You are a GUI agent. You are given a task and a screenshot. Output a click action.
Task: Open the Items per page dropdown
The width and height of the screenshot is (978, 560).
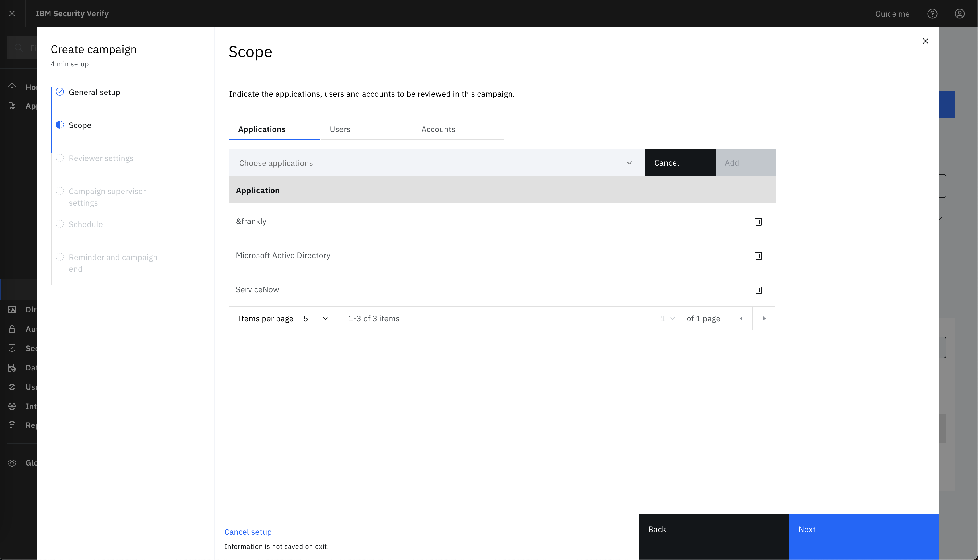point(316,318)
